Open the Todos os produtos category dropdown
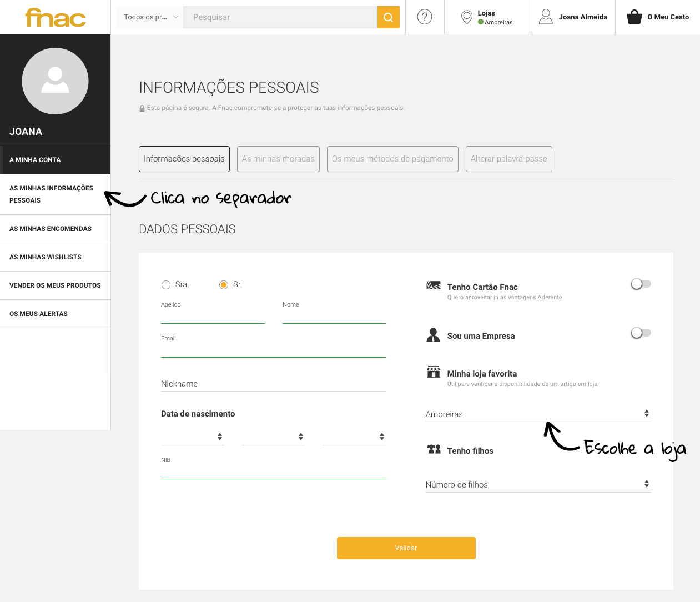 coord(150,17)
